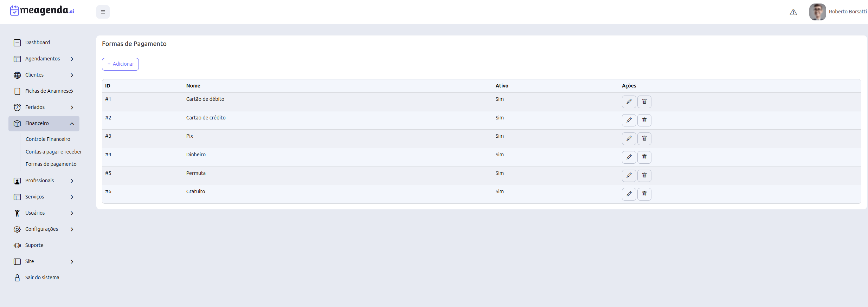Delete the Cartão de crédito payment method
This screenshot has width=868, height=307.
(644, 120)
